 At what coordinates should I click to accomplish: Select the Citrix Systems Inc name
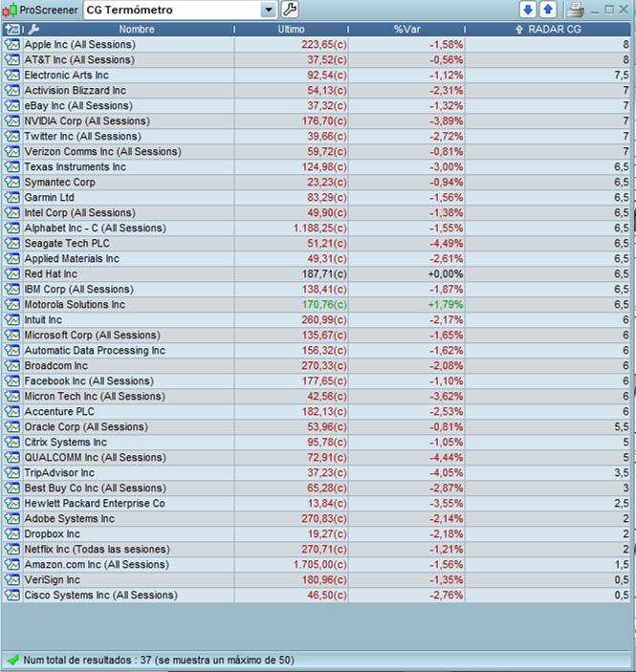tap(66, 443)
